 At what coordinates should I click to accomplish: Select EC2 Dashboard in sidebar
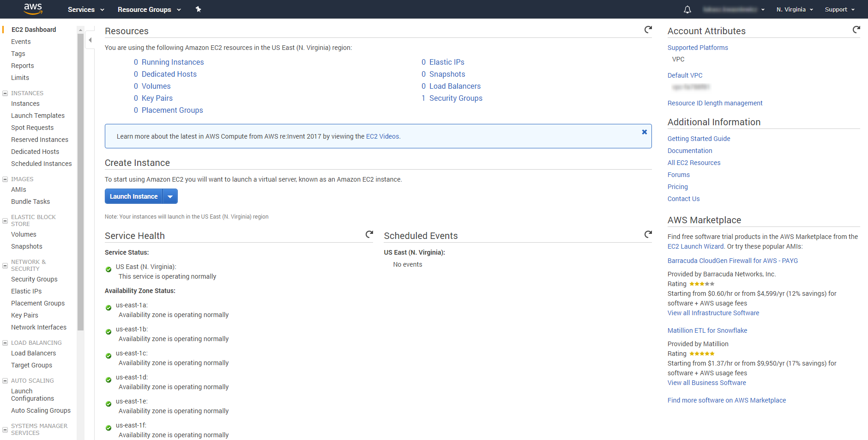click(x=34, y=30)
